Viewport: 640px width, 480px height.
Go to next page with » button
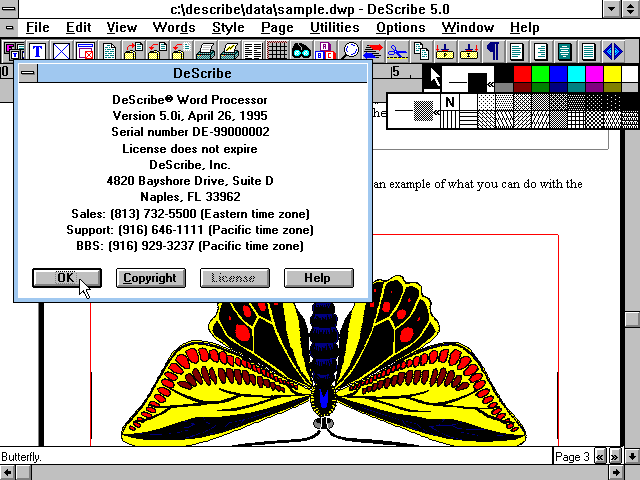[614, 456]
